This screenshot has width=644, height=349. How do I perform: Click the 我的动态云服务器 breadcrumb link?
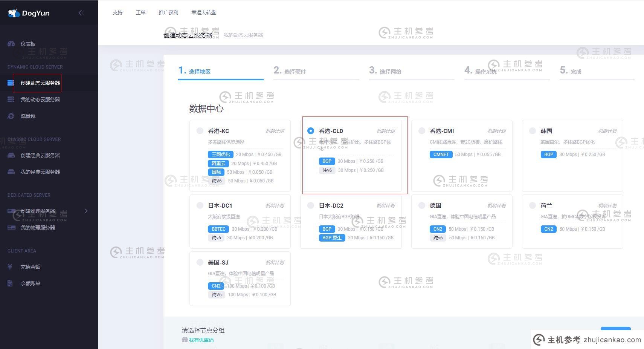(x=243, y=35)
